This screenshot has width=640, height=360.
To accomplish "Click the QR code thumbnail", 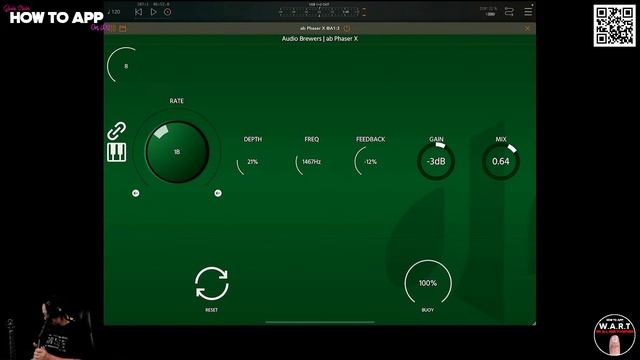I will coord(614,26).
